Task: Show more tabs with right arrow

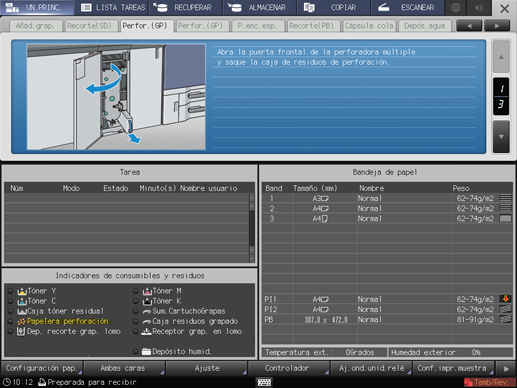Action: point(497,26)
